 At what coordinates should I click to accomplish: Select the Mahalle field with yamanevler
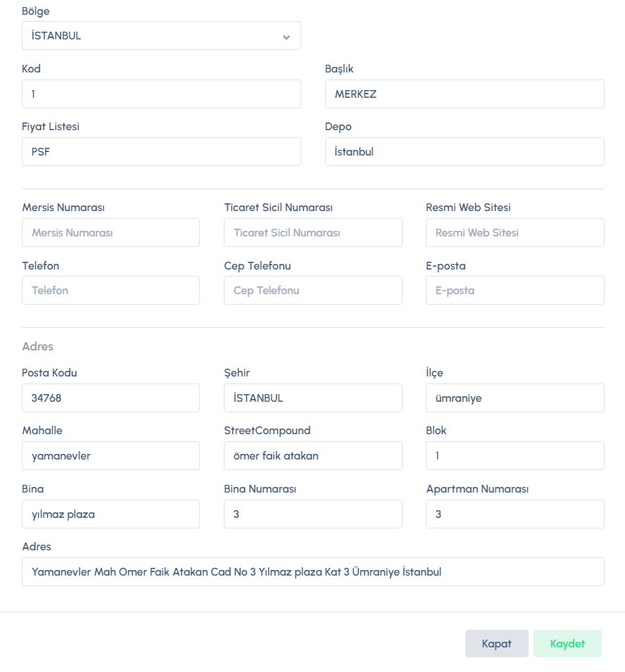tap(111, 456)
